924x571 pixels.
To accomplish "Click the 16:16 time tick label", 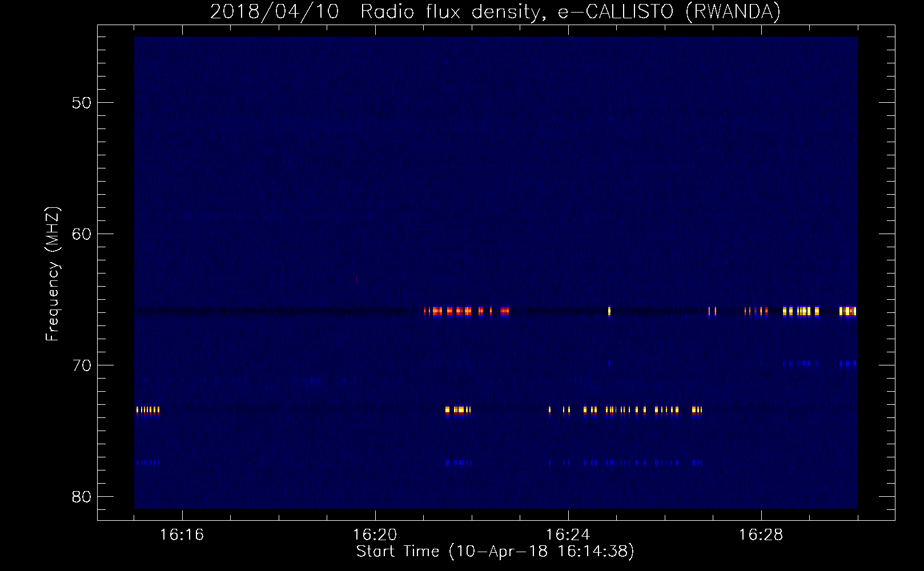I will pyautogui.click(x=182, y=535).
